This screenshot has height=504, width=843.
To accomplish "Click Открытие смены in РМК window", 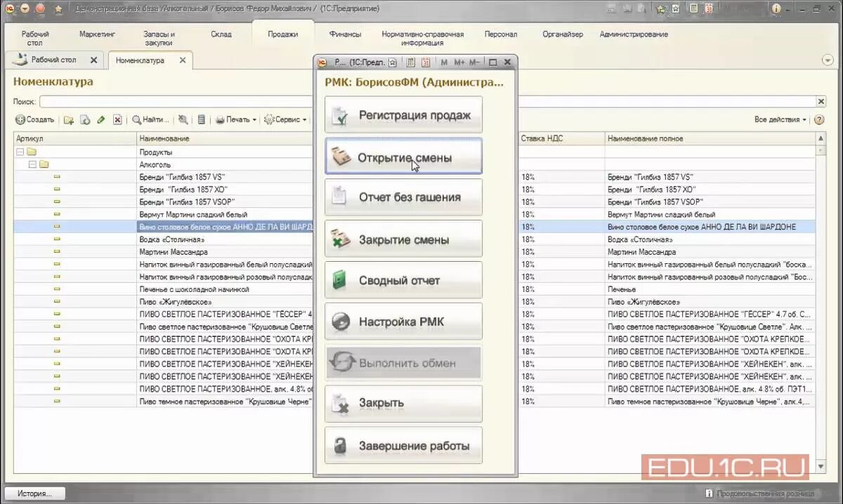I will 404,157.
